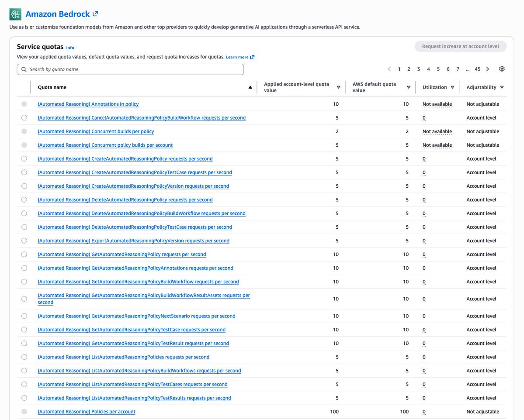This screenshot has width=524, height=420.
Task: Open GetAutomatedReasoningPolicyBuildWorkflowResultAssets link
Action: point(144,299)
